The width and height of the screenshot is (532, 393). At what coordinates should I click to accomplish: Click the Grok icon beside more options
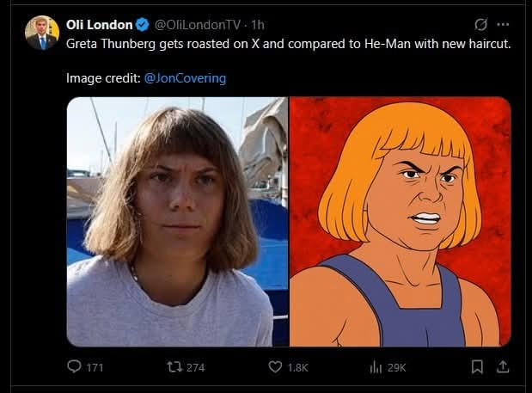482,24
